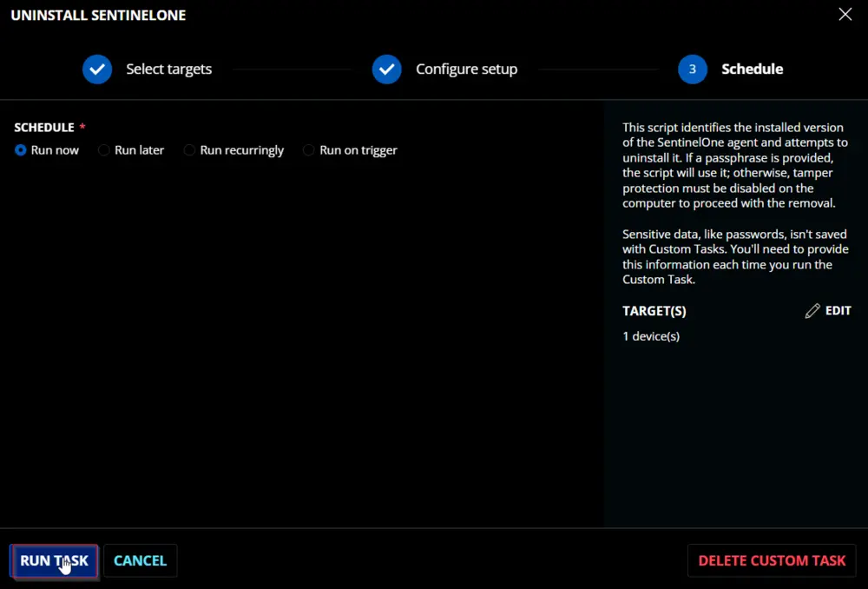Go back to the Select targets step

tap(169, 69)
